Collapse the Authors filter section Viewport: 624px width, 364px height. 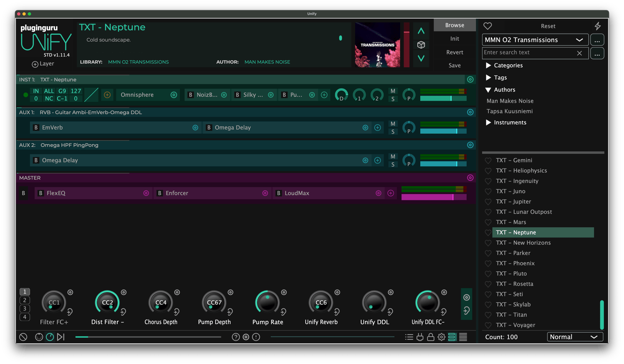[488, 90]
